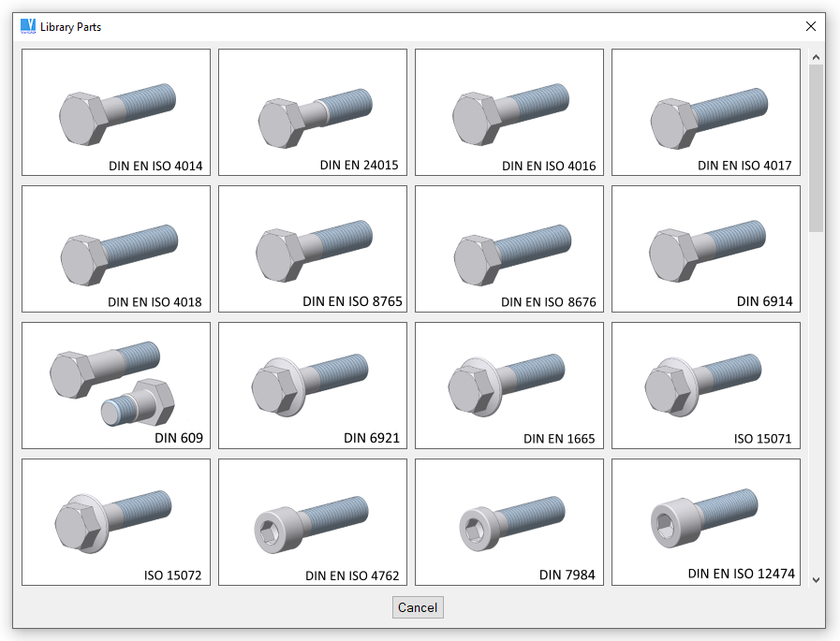Pick the DIN 6914 hex bolt

[706, 249]
